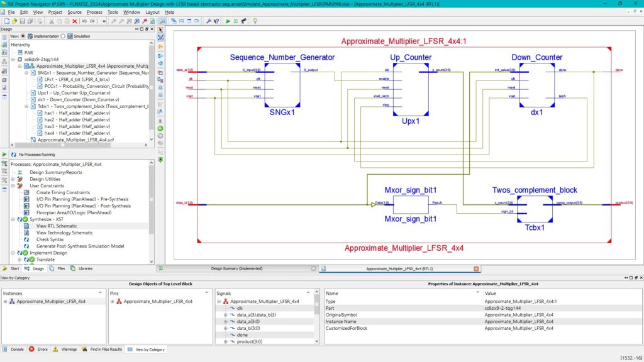Collapse the Tcbx1 Twos_complement_block tree node
The image size is (644, 362).
coord(27,106)
